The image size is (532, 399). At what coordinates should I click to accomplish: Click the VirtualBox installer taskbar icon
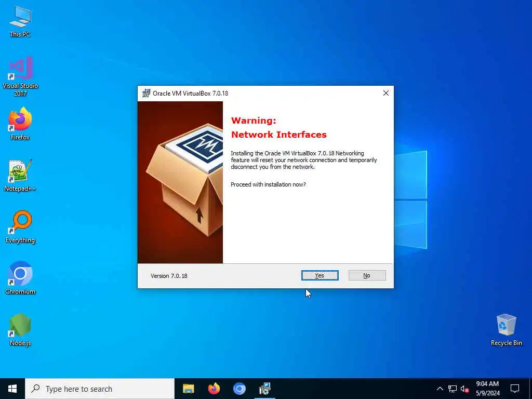pos(264,389)
